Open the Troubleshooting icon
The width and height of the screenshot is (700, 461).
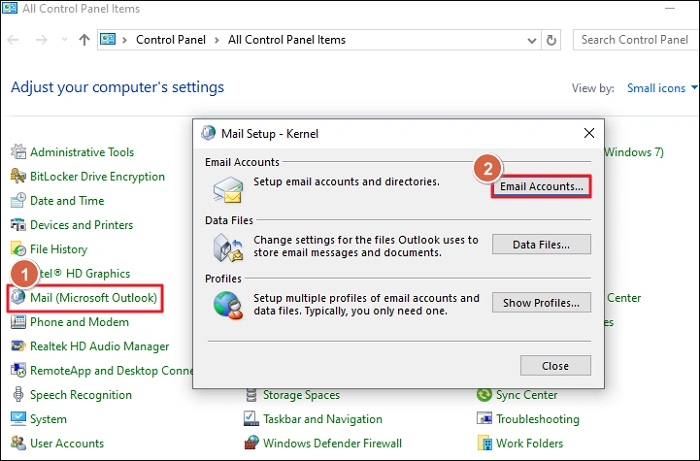(484, 419)
